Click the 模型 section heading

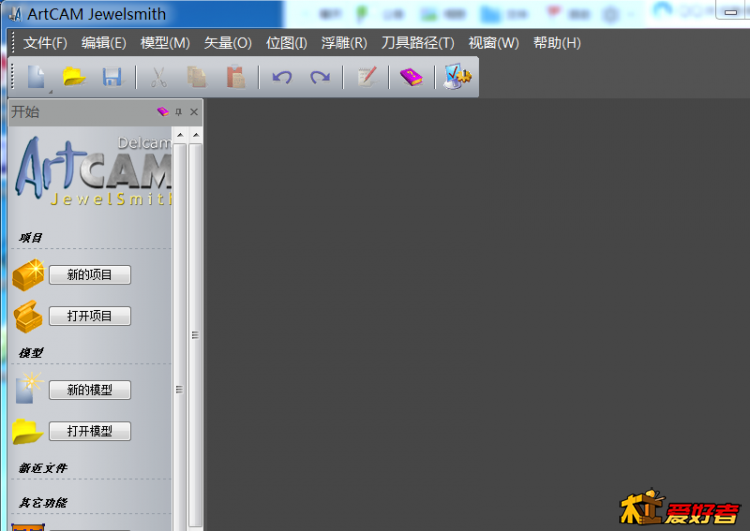[x=31, y=353]
